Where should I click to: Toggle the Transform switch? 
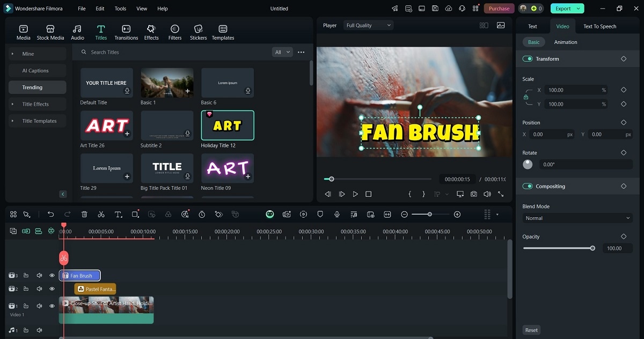coord(528,59)
